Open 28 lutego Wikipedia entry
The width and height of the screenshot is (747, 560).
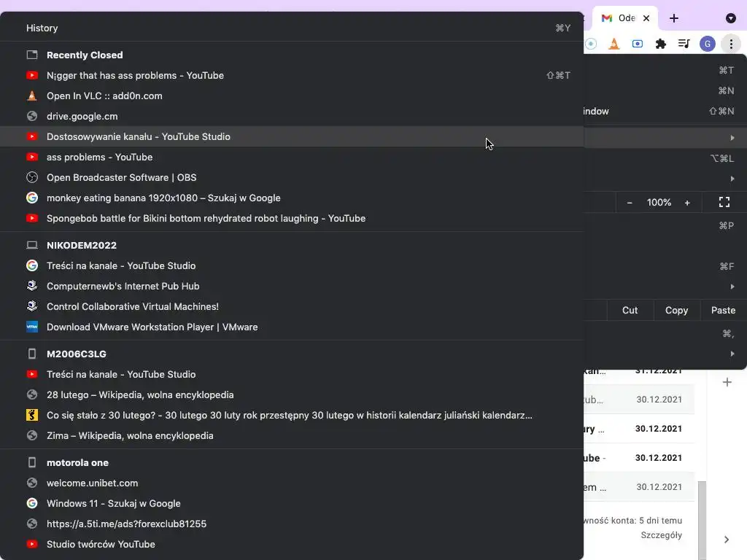[292, 394]
